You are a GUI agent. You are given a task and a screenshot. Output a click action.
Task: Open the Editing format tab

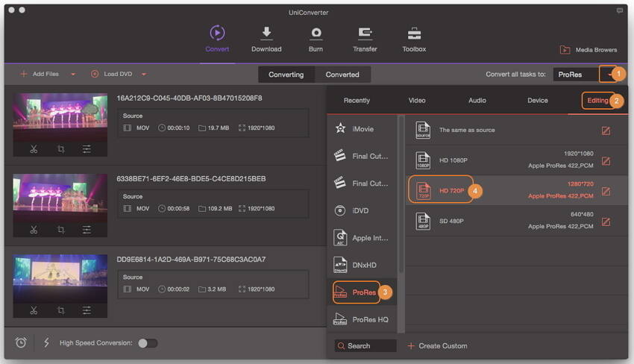tap(597, 100)
